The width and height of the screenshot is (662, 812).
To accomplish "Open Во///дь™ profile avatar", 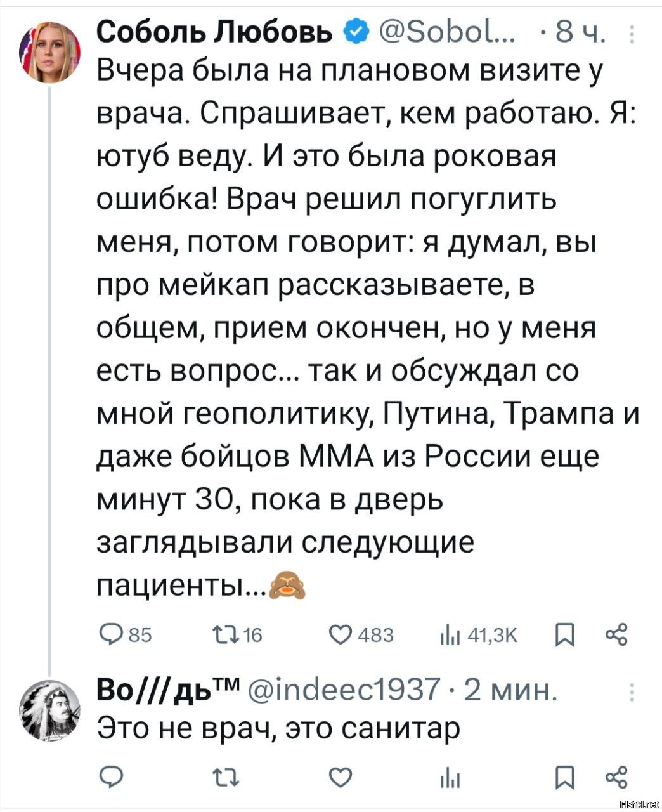I will (54, 711).
